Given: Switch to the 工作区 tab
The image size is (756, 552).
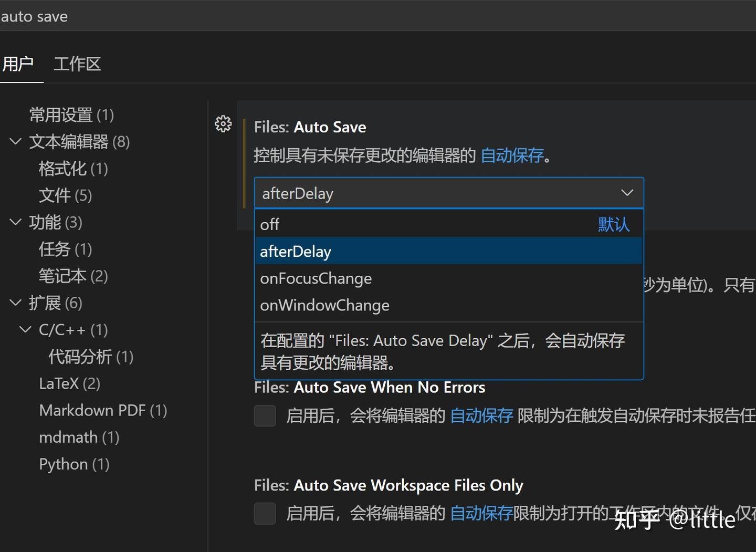Looking at the screenshot, I should pos(77,64).
